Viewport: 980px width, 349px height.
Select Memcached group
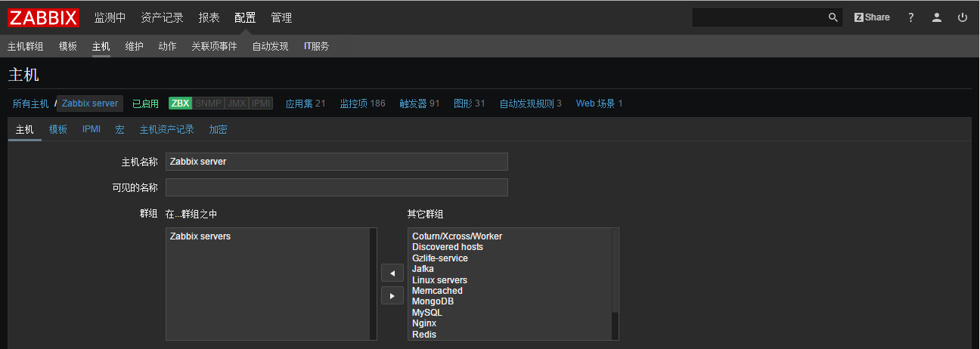coord(437,291)
